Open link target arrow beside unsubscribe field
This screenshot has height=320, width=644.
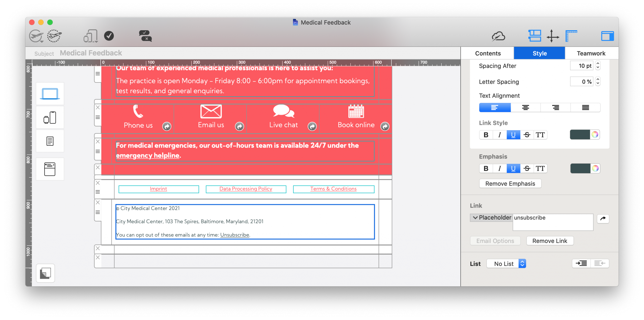coord(603,219)
